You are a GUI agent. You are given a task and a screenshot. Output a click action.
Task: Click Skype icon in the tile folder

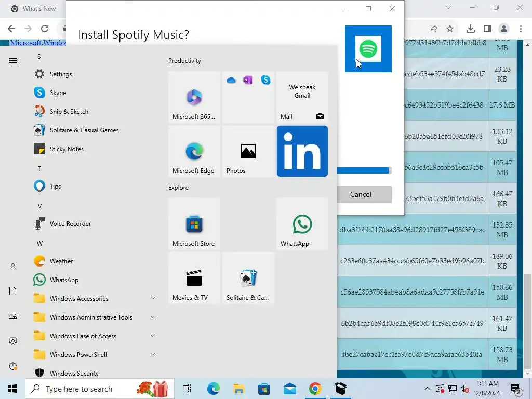[x=265, y=80]
